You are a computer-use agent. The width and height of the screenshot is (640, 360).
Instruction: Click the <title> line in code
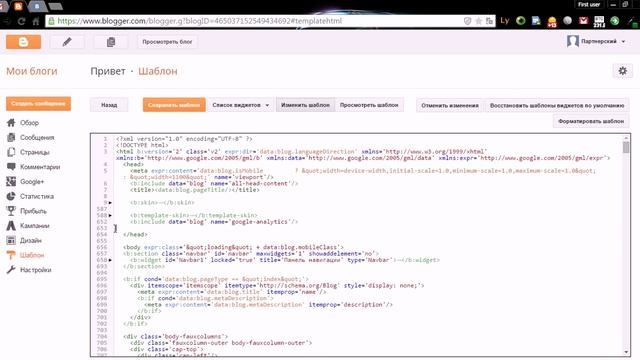[195, 190]
